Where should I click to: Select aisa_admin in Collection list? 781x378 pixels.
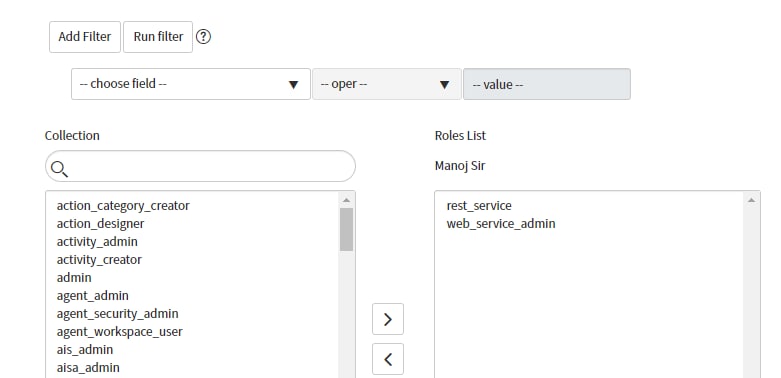[x=88, y=368]
